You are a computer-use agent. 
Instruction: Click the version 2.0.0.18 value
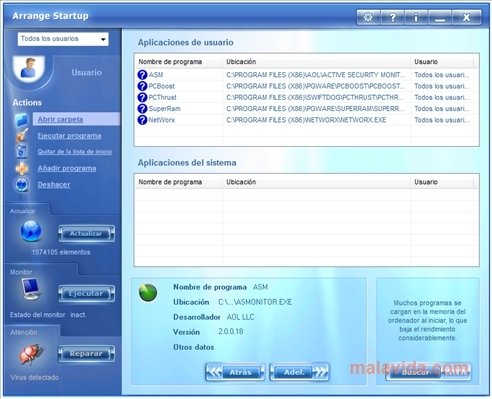(231, 332)
